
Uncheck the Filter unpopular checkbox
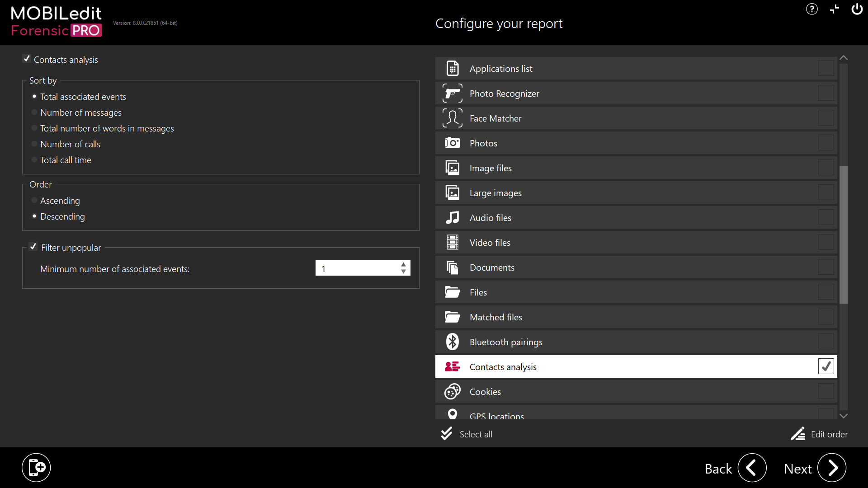click(33, 247)
